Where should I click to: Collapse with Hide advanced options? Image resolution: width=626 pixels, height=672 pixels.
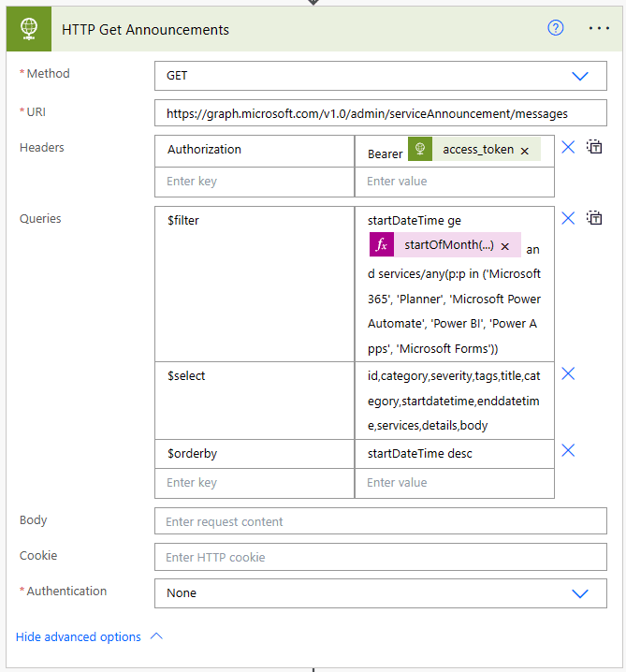[78, 636]
